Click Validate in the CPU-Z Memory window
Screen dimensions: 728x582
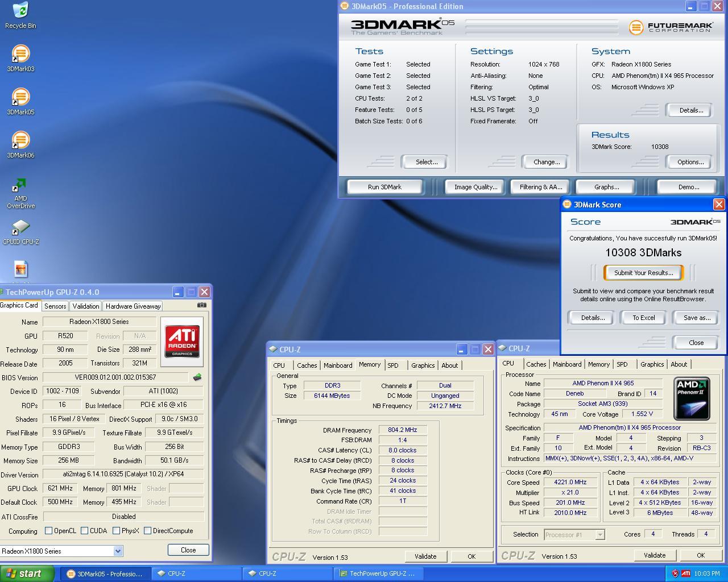click(x=425, y=556)
